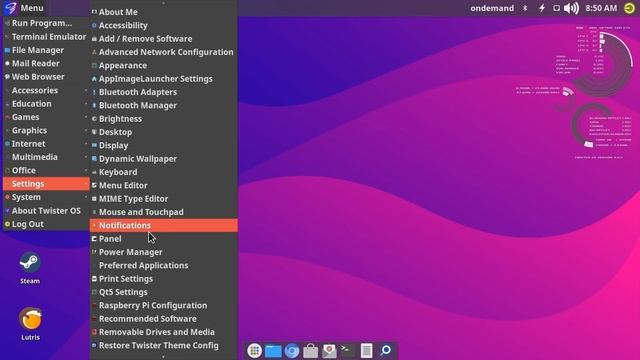The height and width of the screenshot is (360, 640).
Task: Click the highlighted Settings category
Action: pos(46,184)
